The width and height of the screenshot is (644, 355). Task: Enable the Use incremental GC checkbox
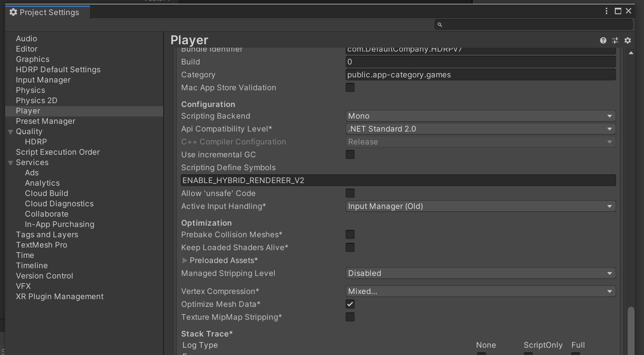[x=350, y=155]
